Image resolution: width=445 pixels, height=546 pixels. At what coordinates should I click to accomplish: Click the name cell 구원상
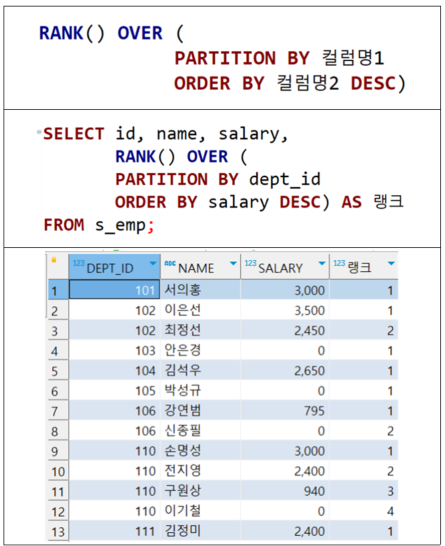tap(200, 491)
